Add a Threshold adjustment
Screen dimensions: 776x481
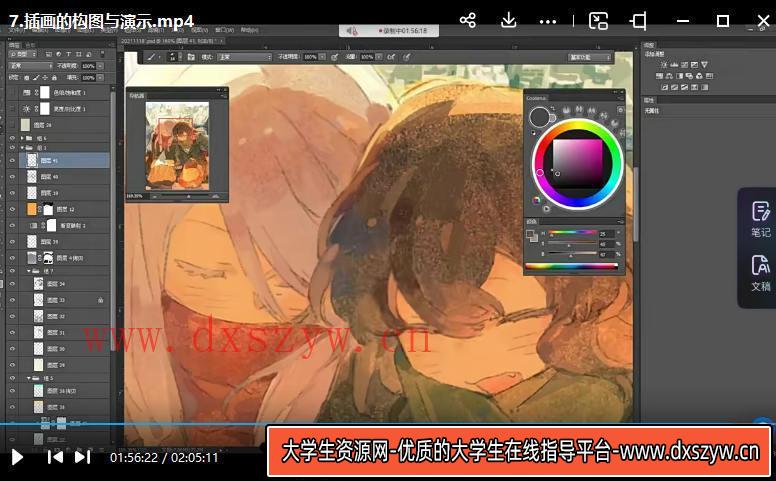tap(684, 87)
